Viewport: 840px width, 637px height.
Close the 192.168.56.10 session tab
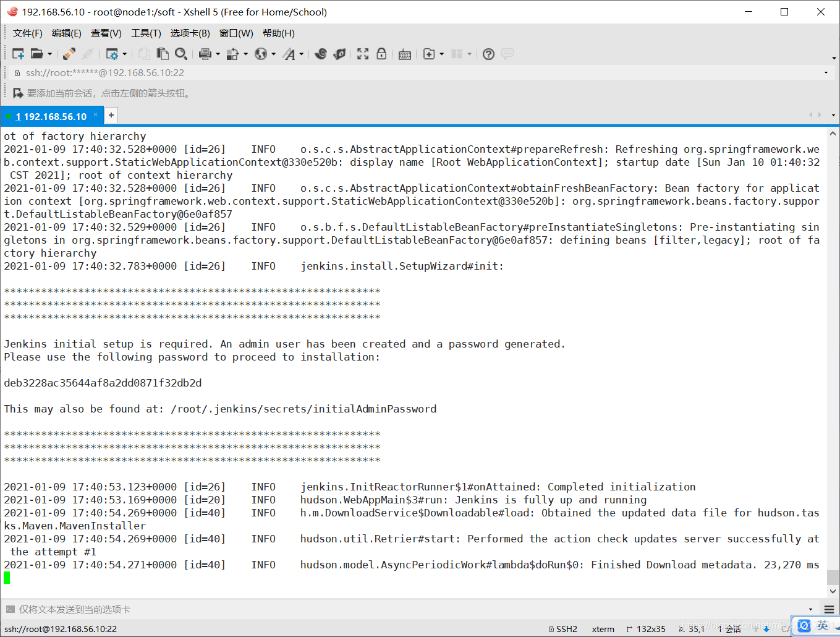(95, 115)
